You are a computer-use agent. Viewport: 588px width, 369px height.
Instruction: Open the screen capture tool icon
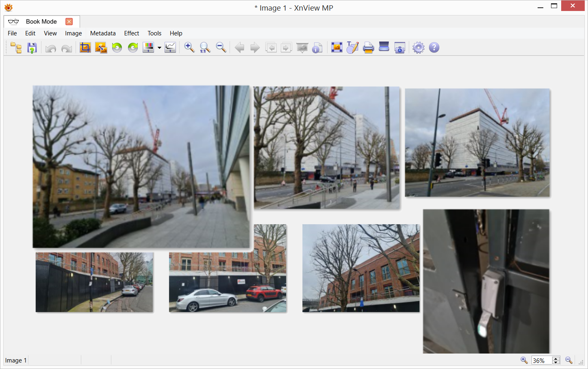(x=400, y=48)
